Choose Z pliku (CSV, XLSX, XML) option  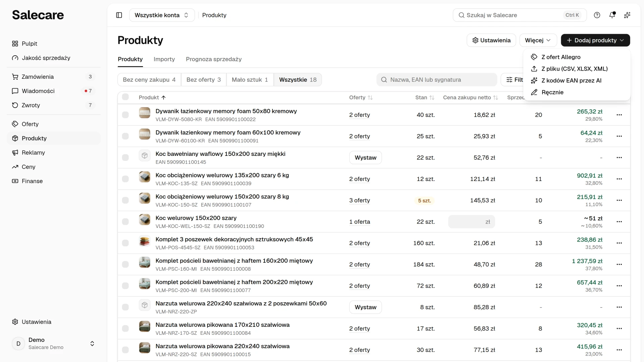577,69
